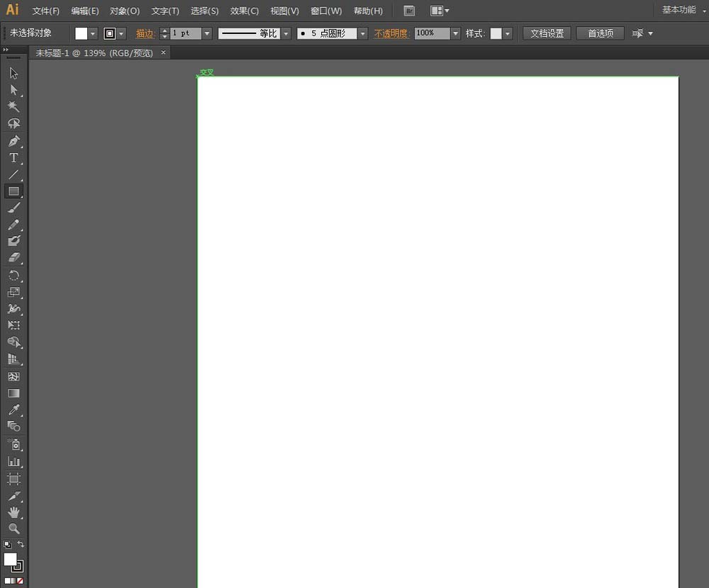The height and width of the screenshot is (588, 709).
Task: Open the opacity dropdown arrow
Action: 455,33
